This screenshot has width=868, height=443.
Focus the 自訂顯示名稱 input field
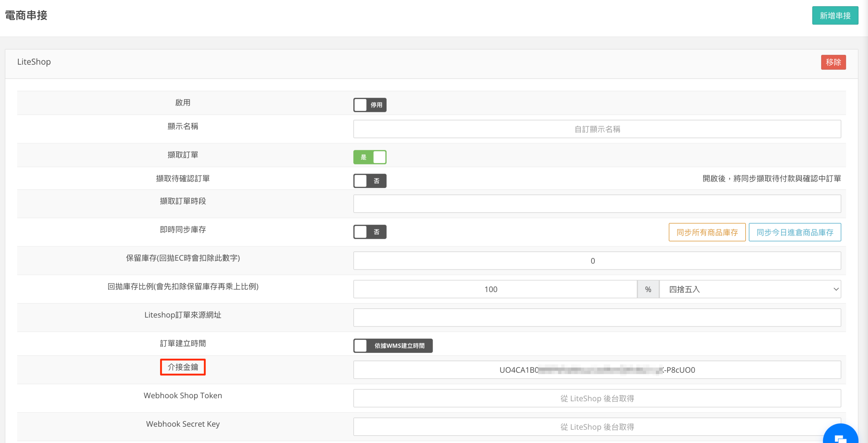coord(597,129)
